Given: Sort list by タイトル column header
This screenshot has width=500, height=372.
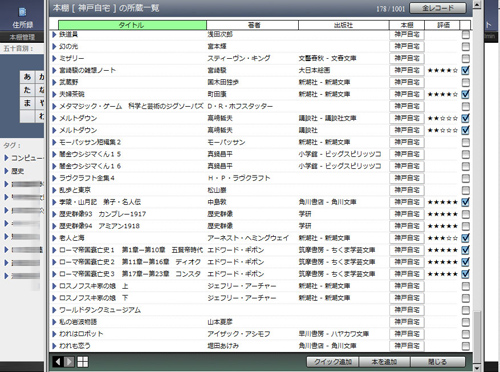Looking at the screenshot, I should (132, 25).
